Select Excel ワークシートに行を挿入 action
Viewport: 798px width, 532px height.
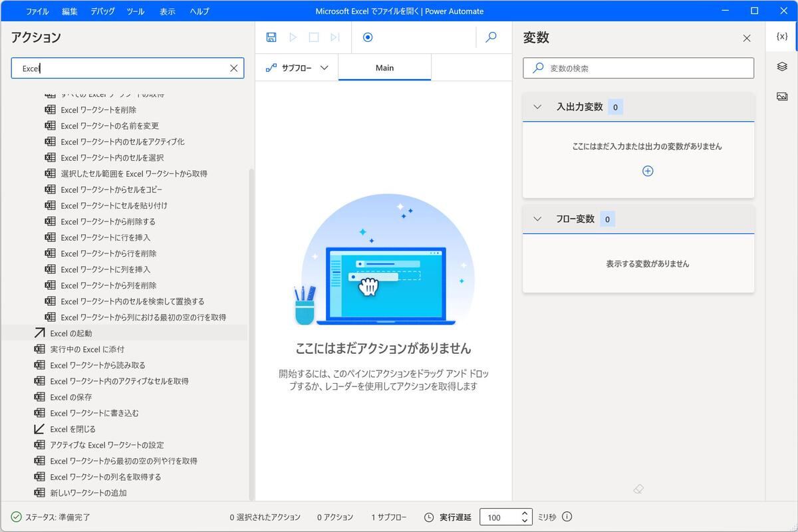point(106,237)
